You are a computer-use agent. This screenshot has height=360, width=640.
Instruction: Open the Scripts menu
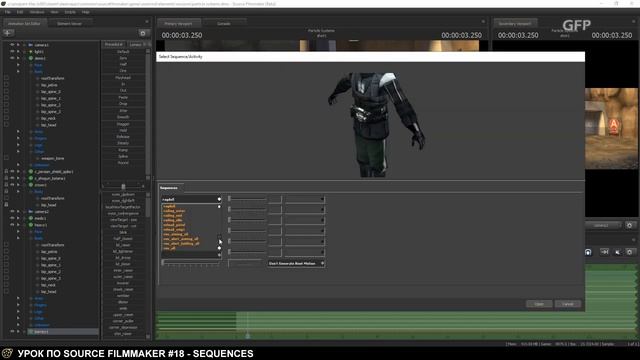(x=70, y=12)
